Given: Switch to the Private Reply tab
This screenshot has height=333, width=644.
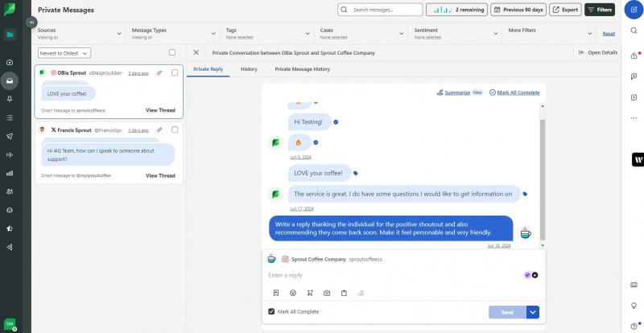Looking at the screenshot, I should 208,69.
